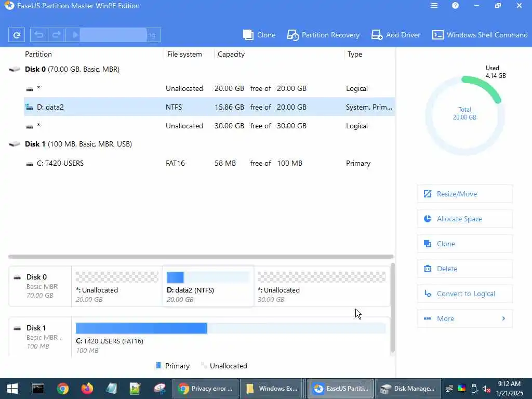Select D: data2 (NTFS) block in disk map

click(x=208, y=287)
